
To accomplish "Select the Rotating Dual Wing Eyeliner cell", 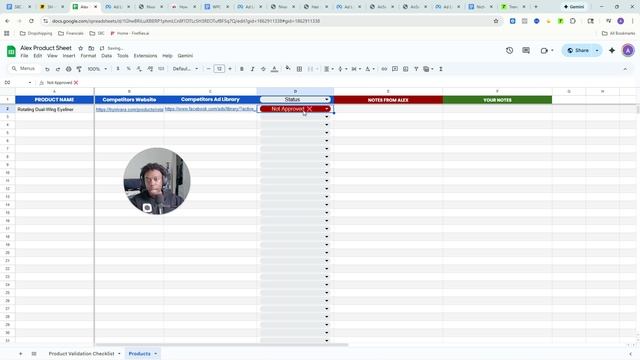I will (54, 109).
